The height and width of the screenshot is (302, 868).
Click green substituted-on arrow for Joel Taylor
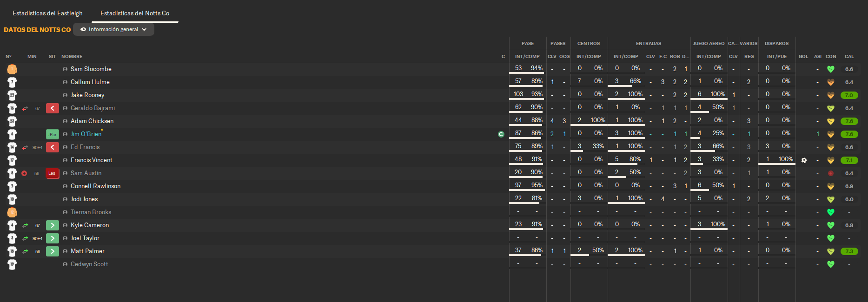pos(53,238)
